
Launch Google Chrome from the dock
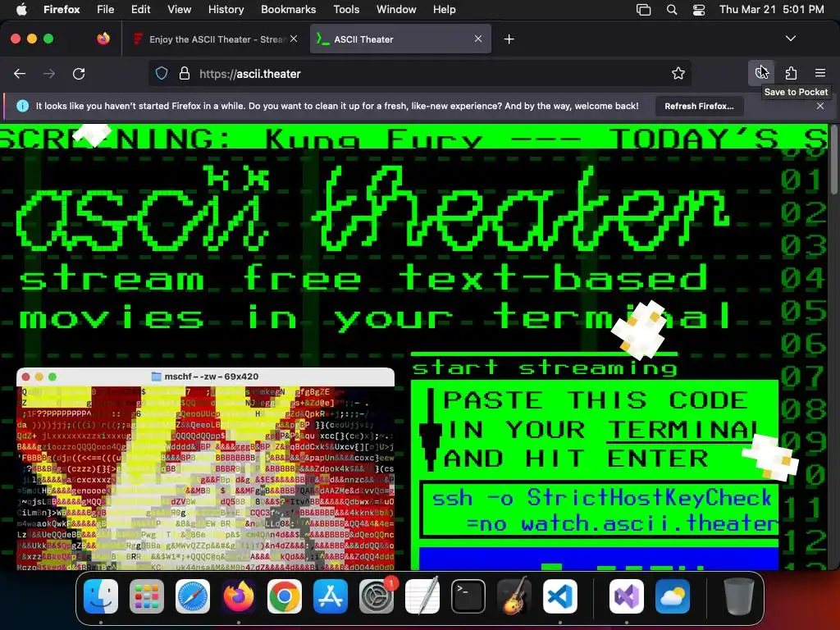[x=285, y=596]
